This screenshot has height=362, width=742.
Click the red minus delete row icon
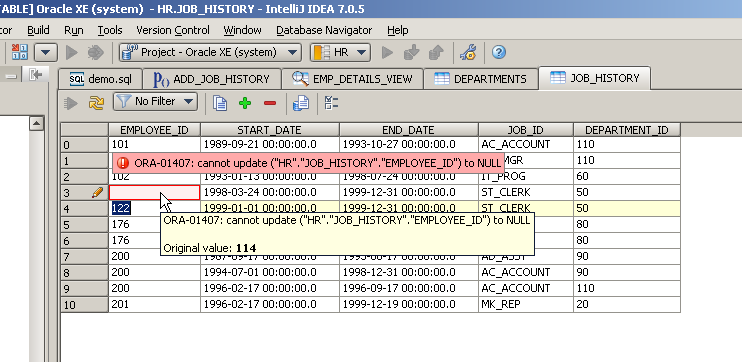point(270,103)
